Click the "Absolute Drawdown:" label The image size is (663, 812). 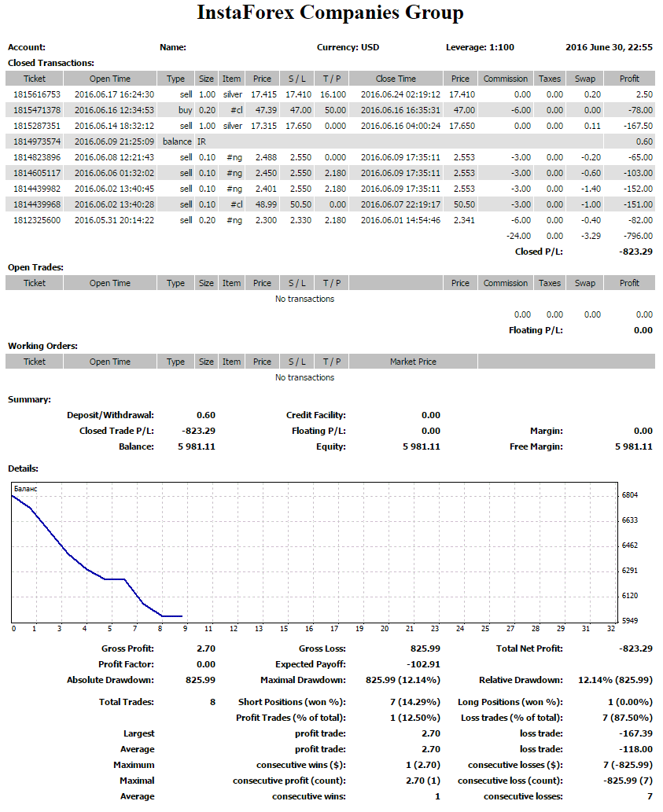point(110,680)
